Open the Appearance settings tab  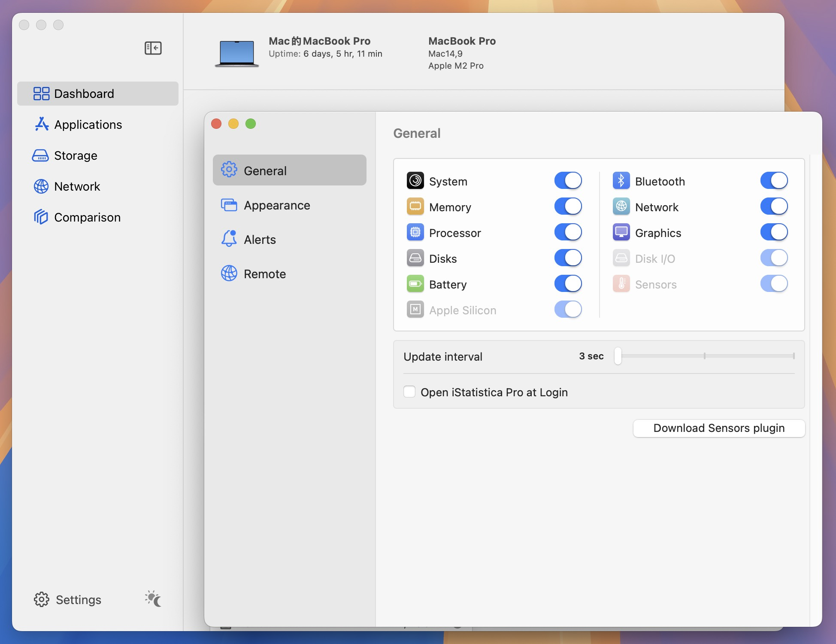point(277,205)
